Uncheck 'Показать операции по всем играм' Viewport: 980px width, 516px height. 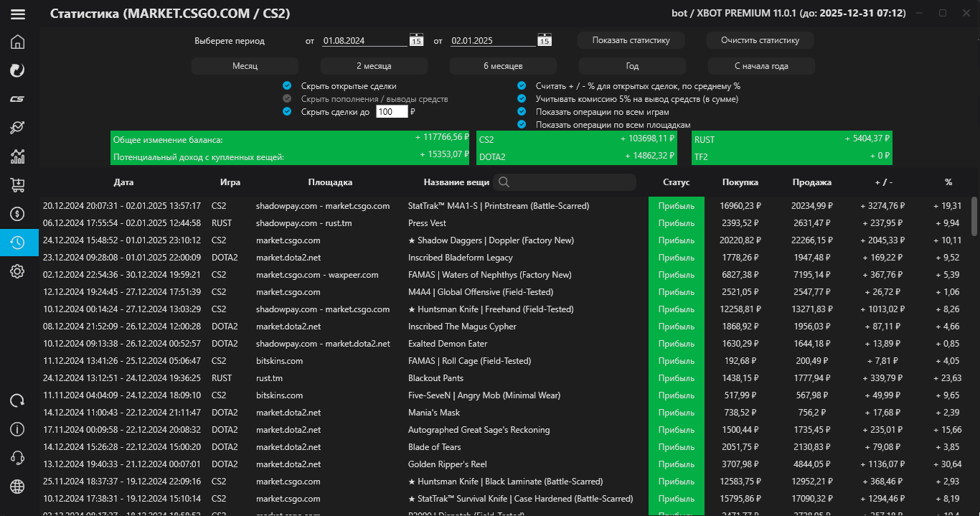tap(522, 112)
